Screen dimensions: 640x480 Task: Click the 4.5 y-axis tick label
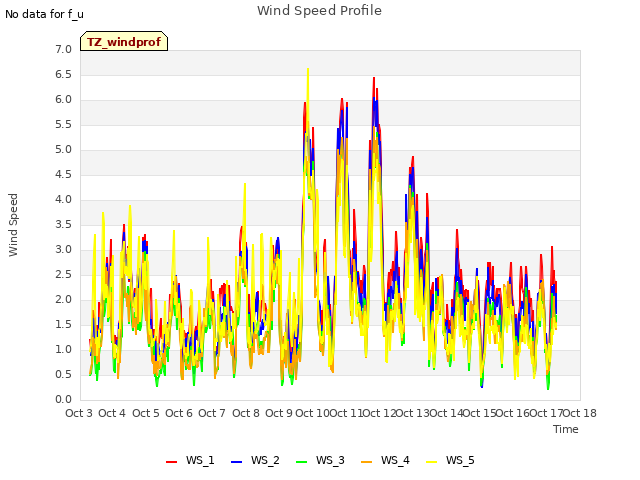point(63,174)
